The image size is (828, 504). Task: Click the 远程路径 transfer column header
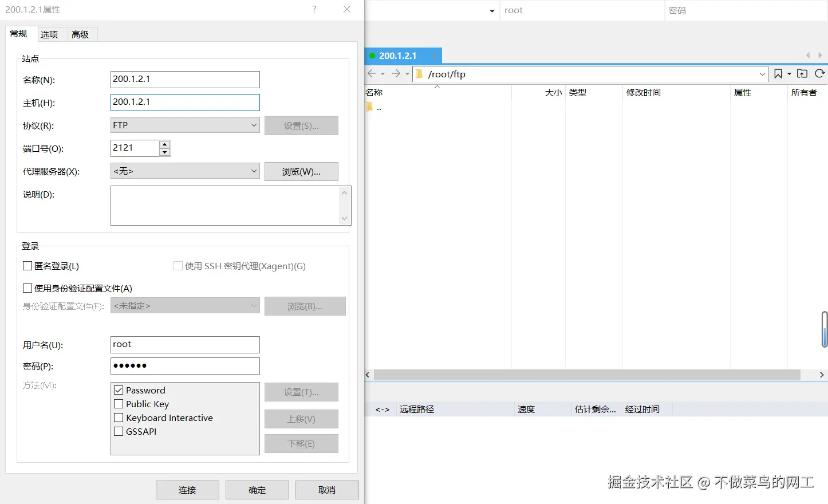(x=455, y=409)
